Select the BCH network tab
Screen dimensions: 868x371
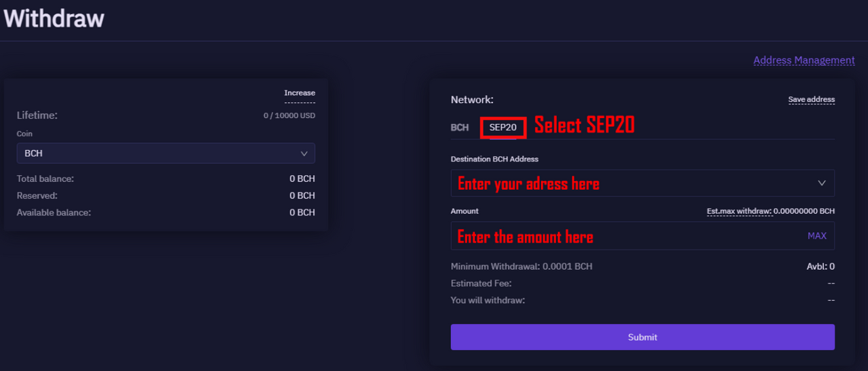460,127
